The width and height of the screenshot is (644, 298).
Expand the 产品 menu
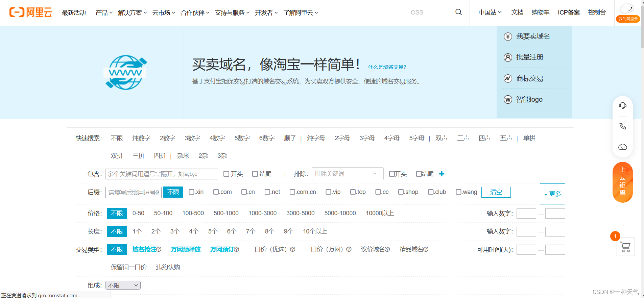click(x=104, y=13)
